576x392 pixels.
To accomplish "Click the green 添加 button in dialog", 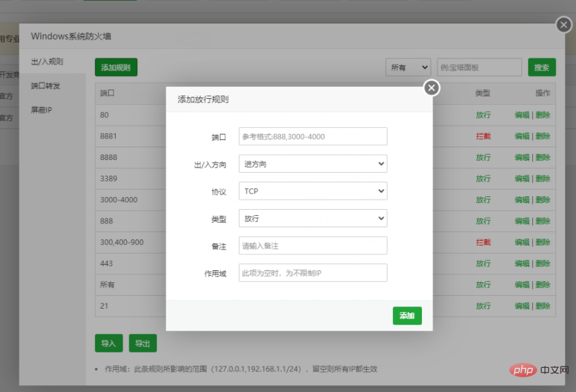I will coord(407,315).
